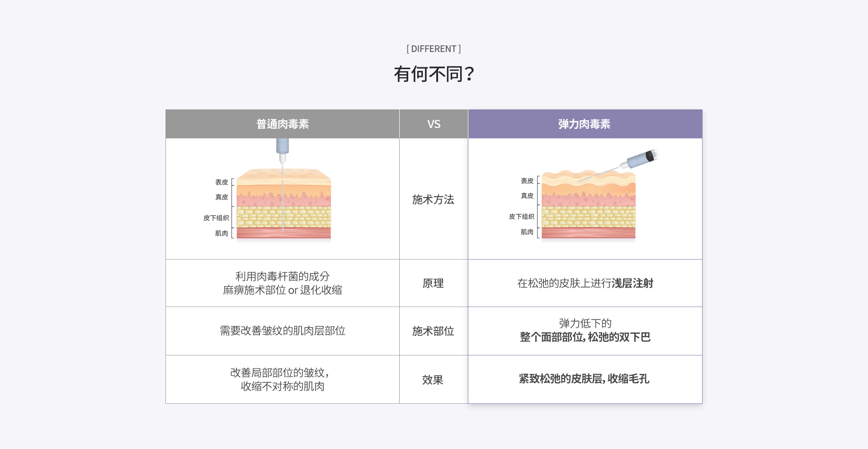Select the 弹力肉毒素 purple column header

[585, 124]
